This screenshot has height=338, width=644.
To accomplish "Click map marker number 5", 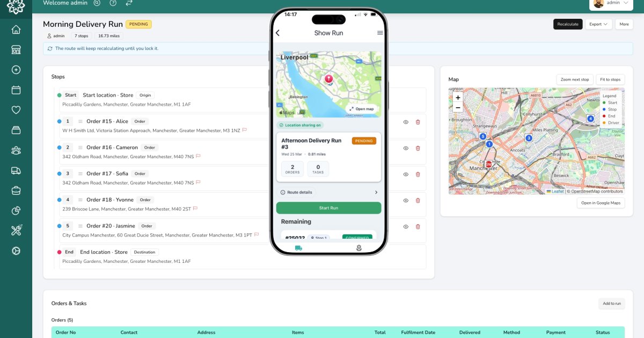I will [483, 136].
